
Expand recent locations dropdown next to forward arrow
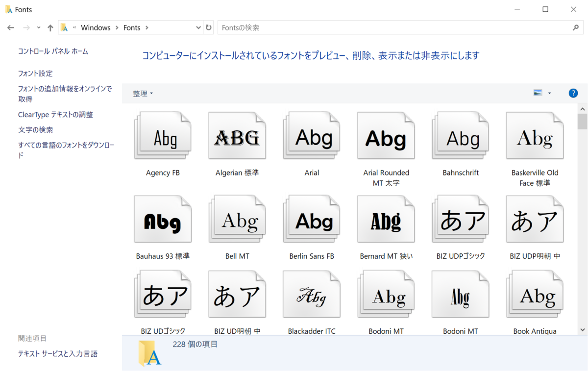coord(39,28)
